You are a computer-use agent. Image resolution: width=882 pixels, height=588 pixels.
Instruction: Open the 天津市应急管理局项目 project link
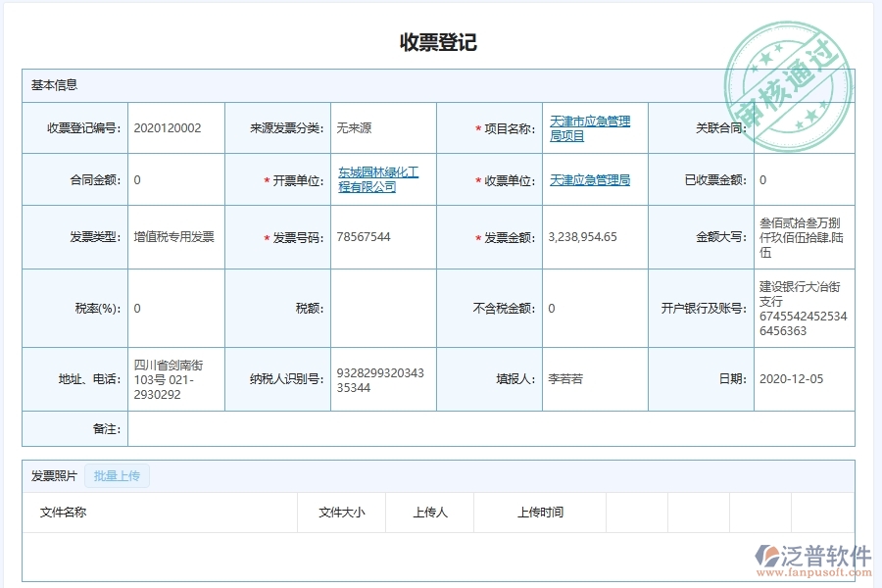coord(589,127)
